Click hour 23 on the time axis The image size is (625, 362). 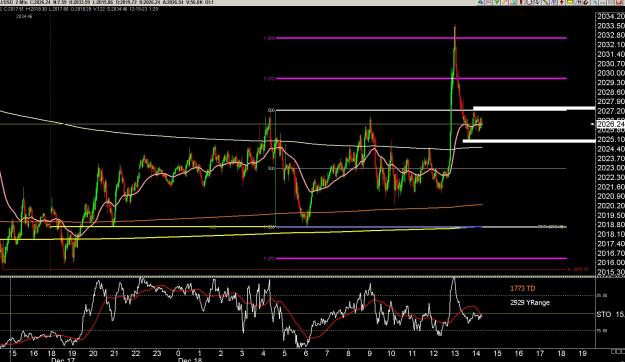point(157,353)
